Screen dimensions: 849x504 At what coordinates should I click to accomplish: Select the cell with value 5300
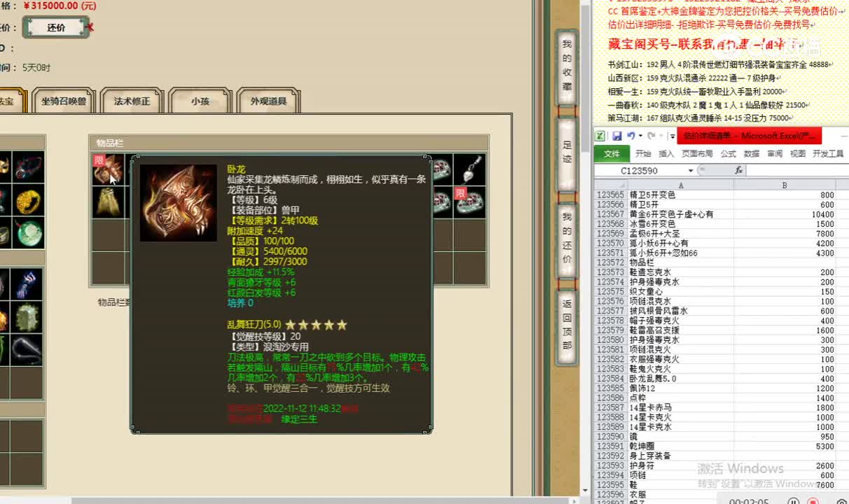[785, 446]
